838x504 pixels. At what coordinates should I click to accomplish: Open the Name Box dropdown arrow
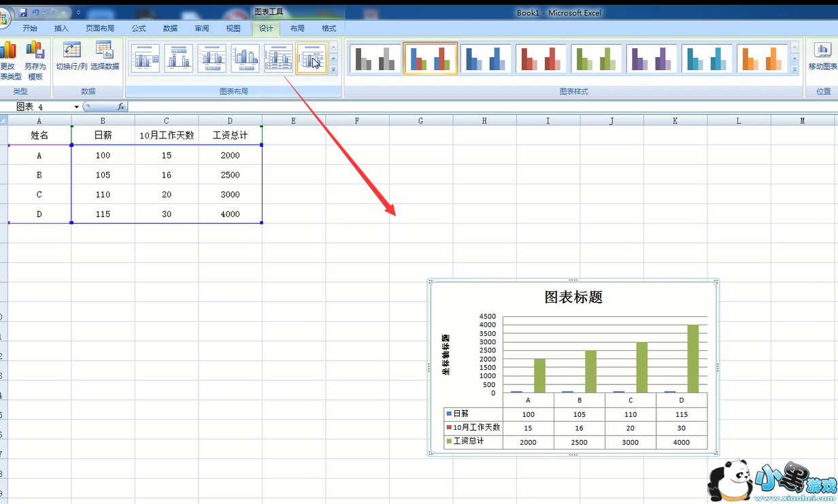(76, 107)
